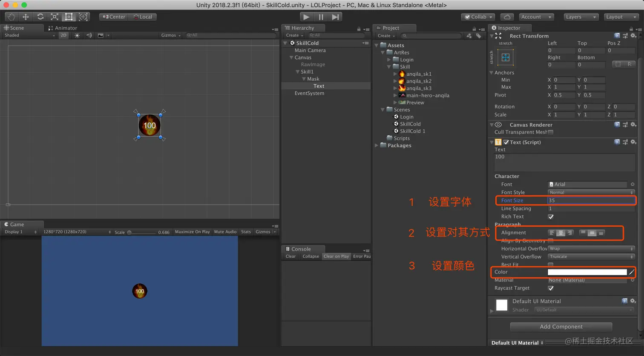Open the Layers dropdown
The width and height of the screenshot is (644, 356).
(x=581, y=17)
